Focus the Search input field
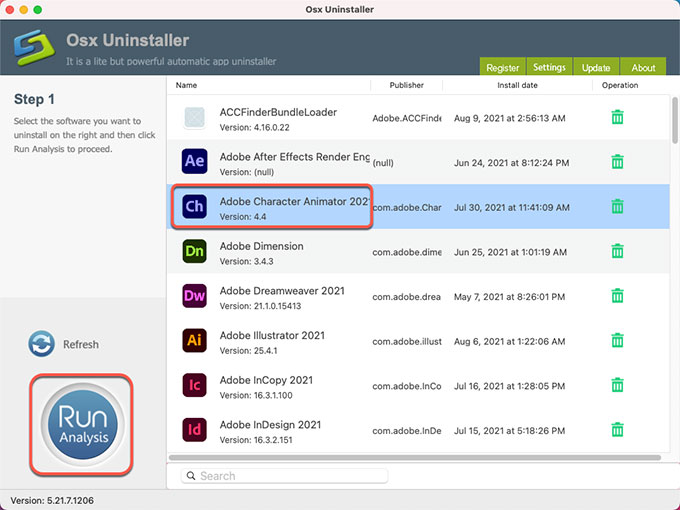This screenshot has width=680, height=510. point(284,476)
